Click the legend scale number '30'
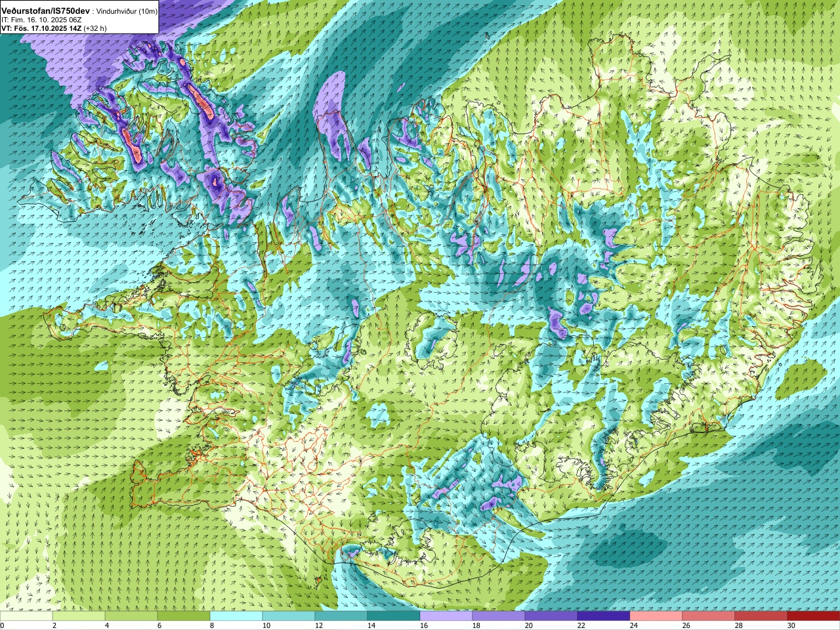 pyautogui.click(x=791, y=625)
